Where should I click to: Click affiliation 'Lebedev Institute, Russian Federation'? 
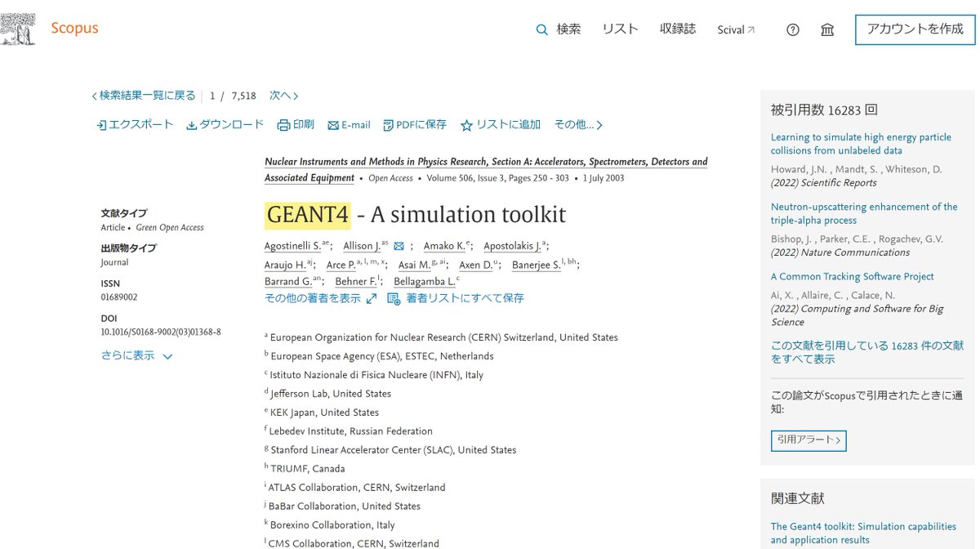(x=351, y=431)
